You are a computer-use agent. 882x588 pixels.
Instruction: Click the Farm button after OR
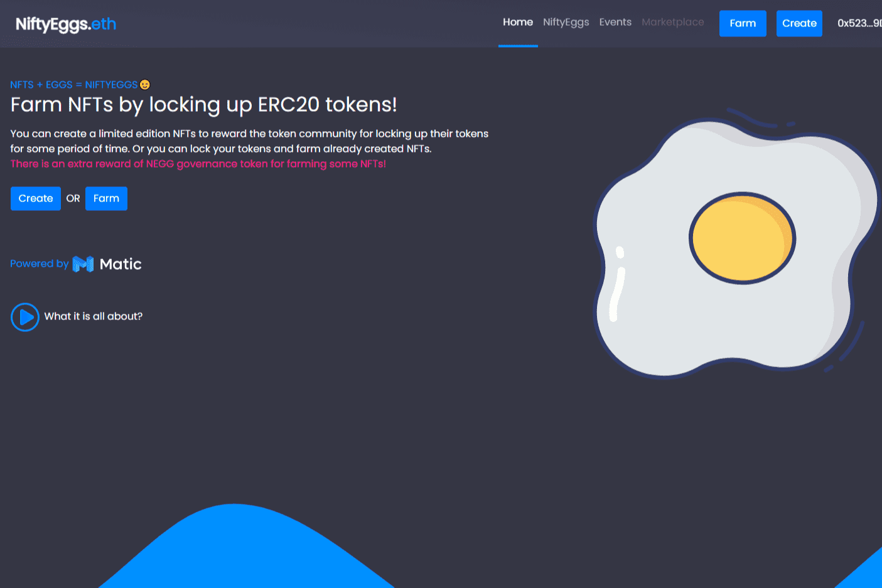point(106,198)
